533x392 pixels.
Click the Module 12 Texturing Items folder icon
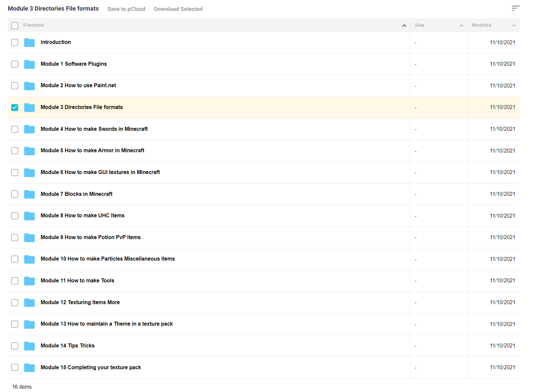[29, 303]
